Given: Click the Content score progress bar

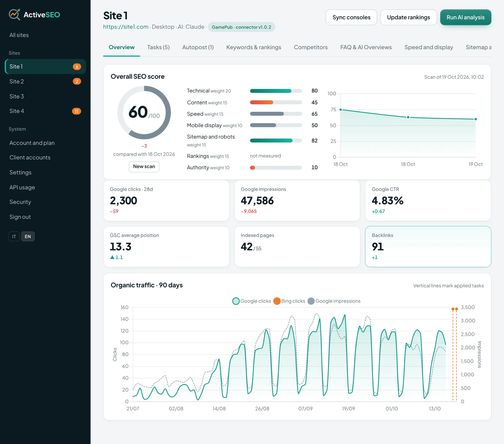Looking at the screenshot, I should pos(276,102).
